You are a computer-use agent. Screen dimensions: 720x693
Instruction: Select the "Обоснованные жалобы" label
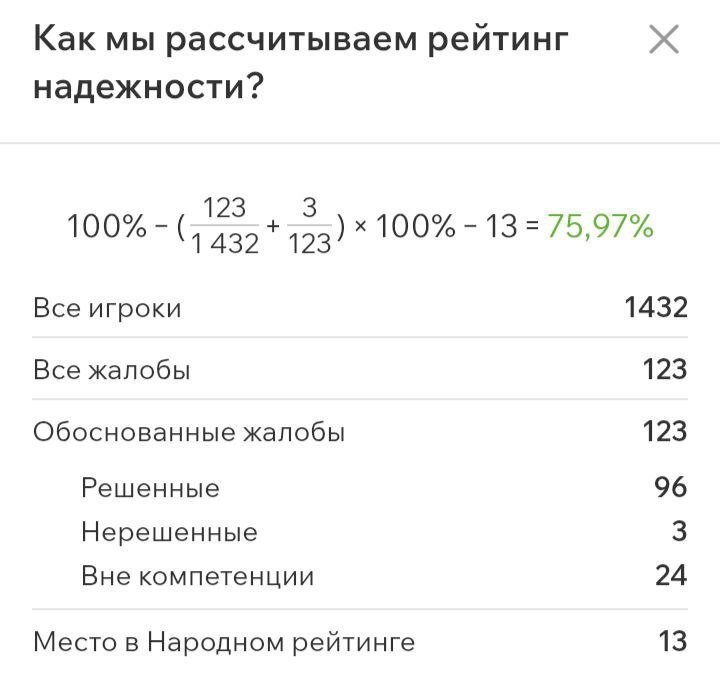(189, 432)
